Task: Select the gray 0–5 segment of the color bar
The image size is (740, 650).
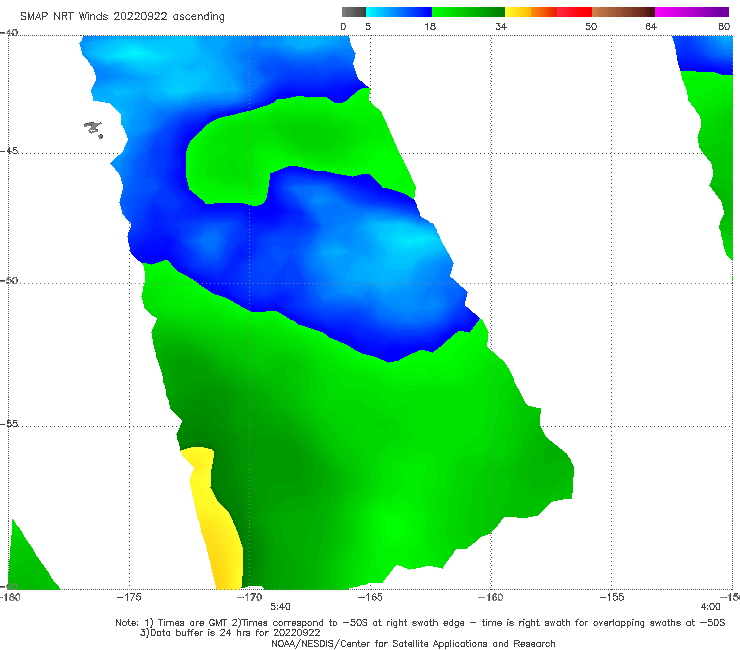Action: (354, 12)
